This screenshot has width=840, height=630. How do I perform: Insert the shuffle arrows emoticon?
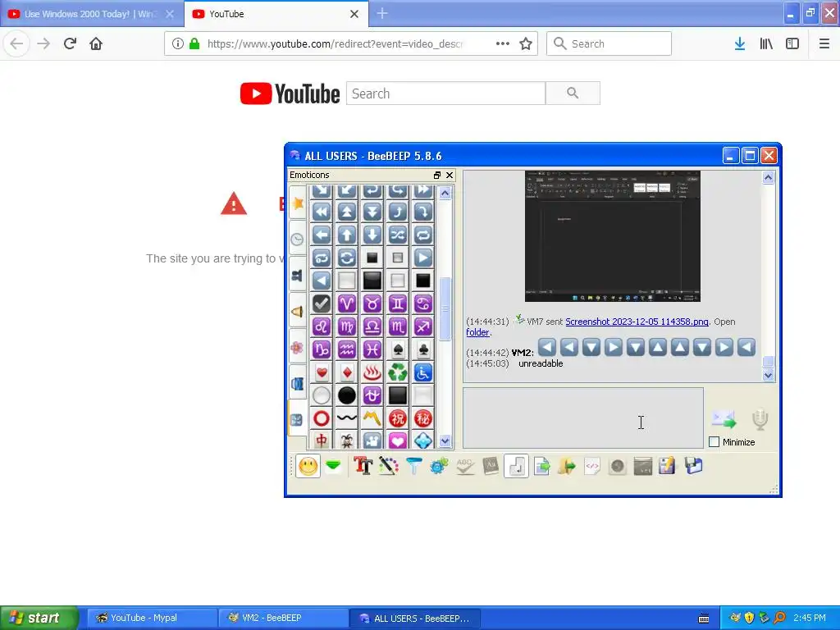click(x=398, y=235)
